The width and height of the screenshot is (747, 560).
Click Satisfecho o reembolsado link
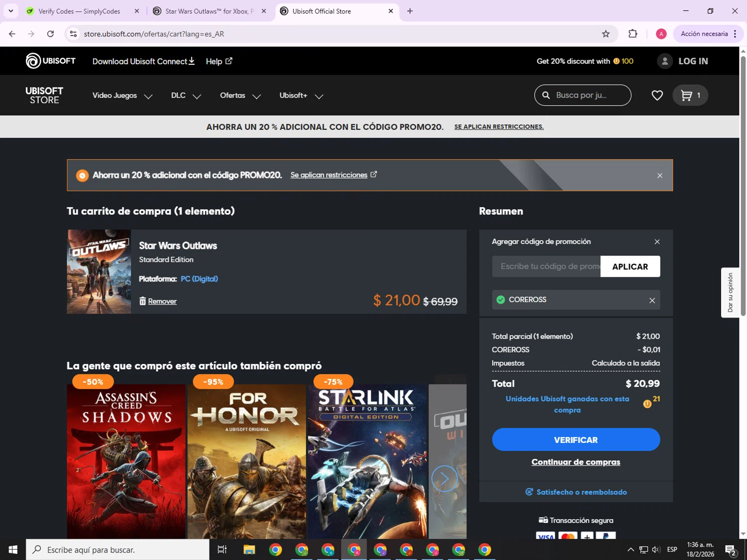click(576, 492)
